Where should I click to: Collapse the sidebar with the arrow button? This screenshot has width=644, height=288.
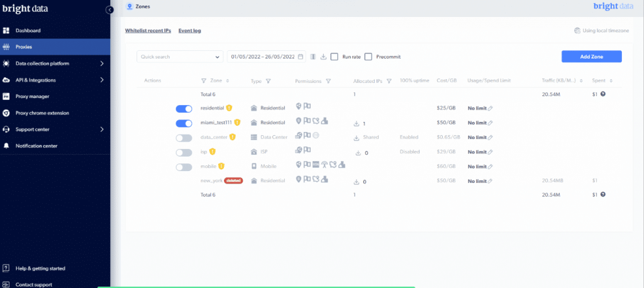[109, 10]
